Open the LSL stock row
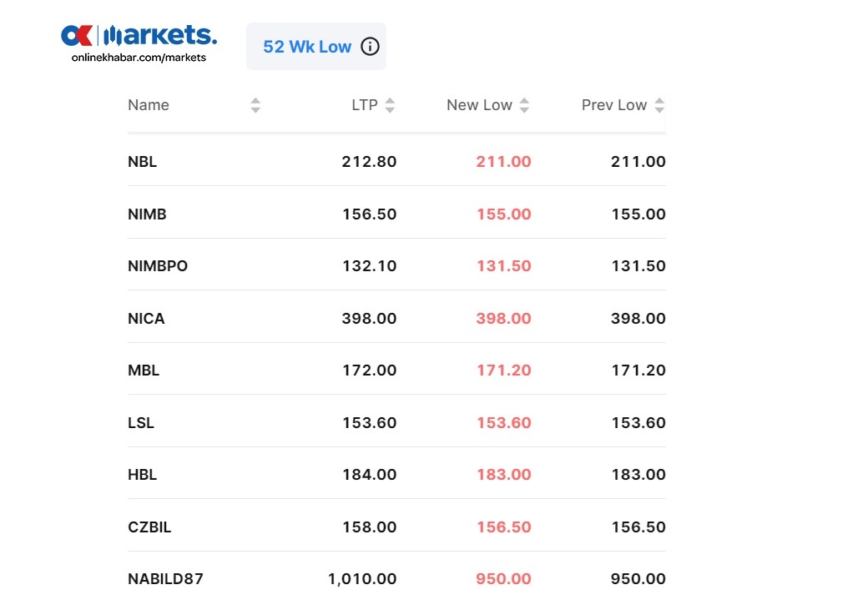Viewport: 868px width, 615px height. [396, 422]
